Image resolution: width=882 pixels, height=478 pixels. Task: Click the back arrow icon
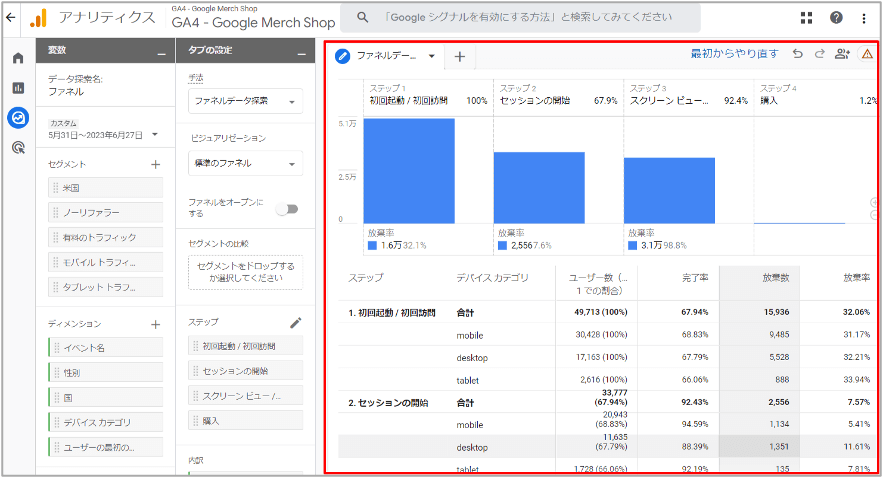coord(11,17)
